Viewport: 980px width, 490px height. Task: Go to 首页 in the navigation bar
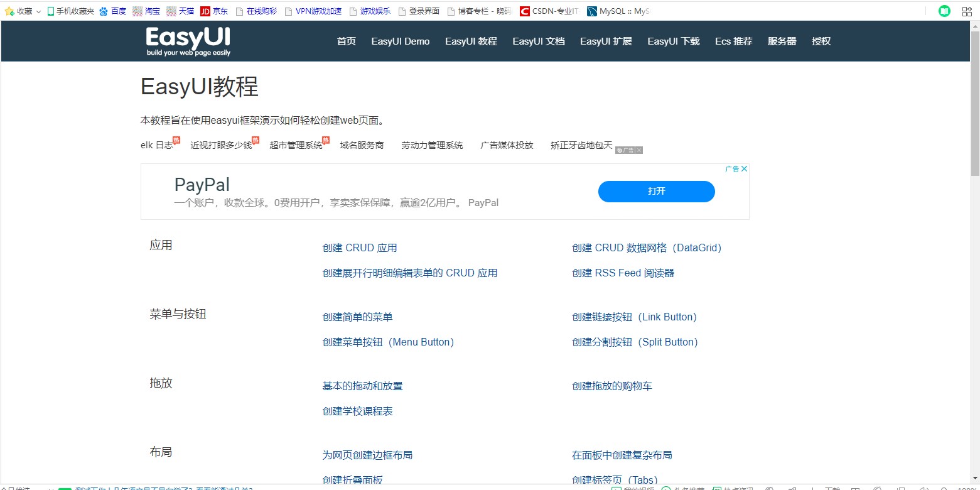(x=347, y=41)
